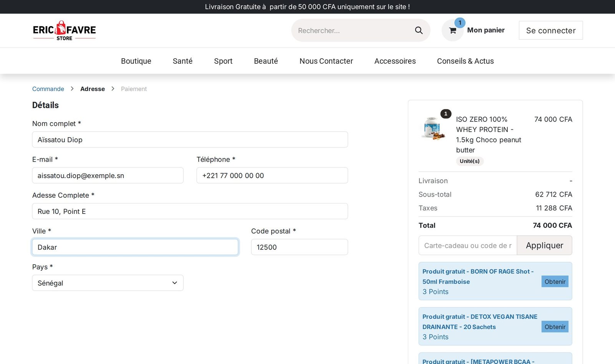
Task: Click the product quantity badge on thumbnail
Action: click(x=445, y=114)
